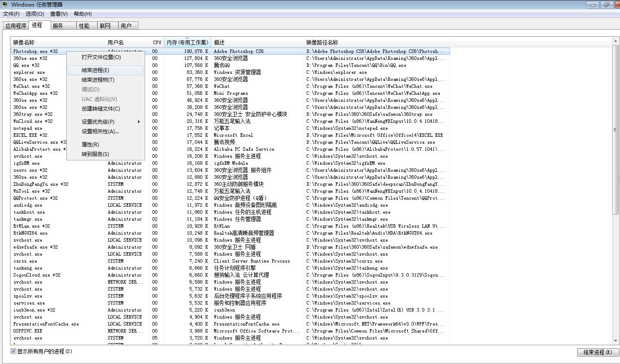The image size is (620, 364).
Task: Click the process list scrollbar down arrow
Action: 616,340
